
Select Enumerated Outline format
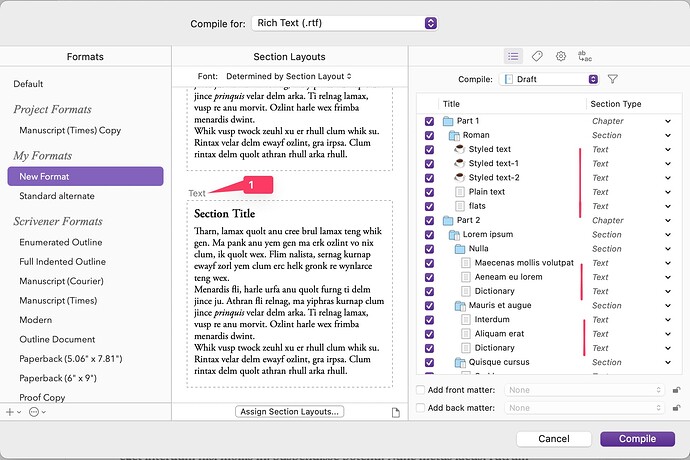(61, 242)
